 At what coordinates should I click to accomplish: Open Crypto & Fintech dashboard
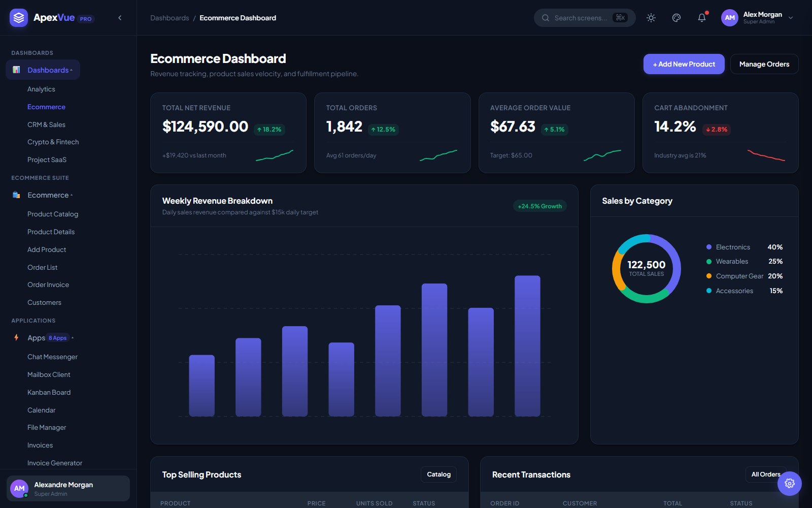click(x=53, y=142)
